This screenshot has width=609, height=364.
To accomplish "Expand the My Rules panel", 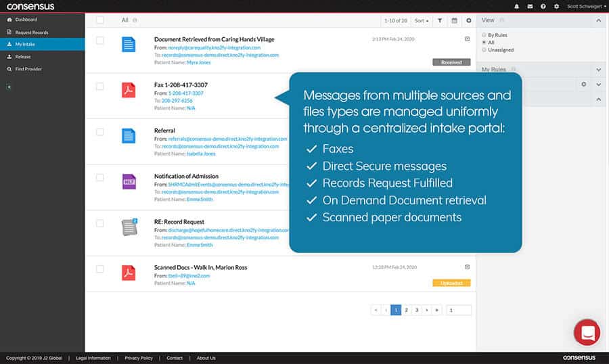I will click(x=598, y=70).
